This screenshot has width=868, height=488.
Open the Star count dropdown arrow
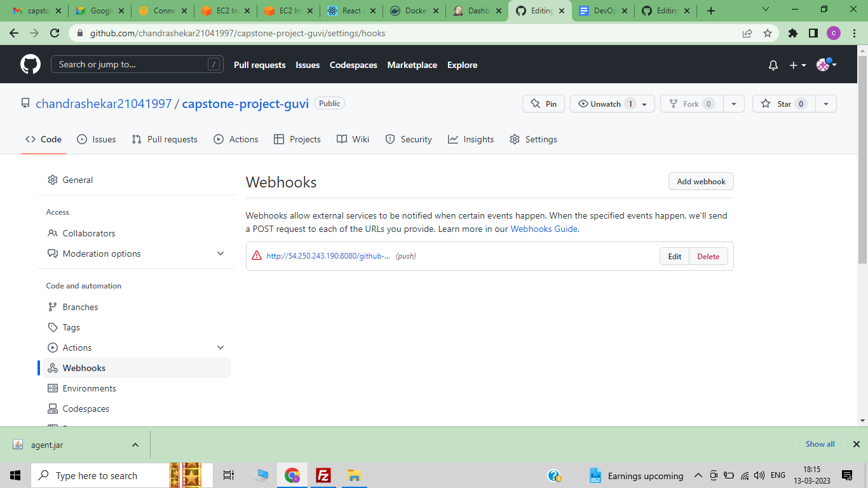pos(825,104)
